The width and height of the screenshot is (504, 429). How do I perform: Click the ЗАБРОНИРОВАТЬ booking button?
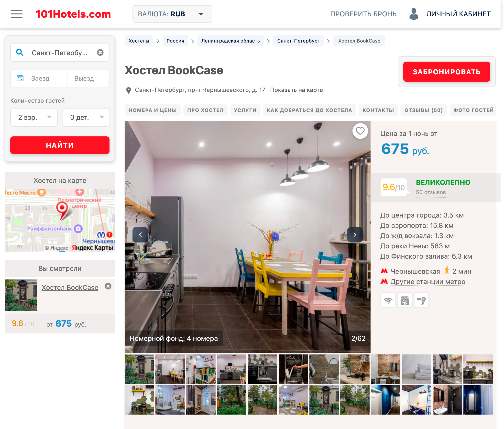tap(447, 72)
